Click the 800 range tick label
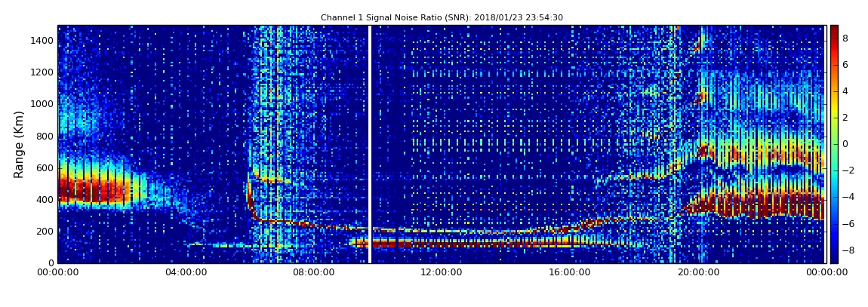The height and width of the screenshot is (307, 868). (45, 136)
